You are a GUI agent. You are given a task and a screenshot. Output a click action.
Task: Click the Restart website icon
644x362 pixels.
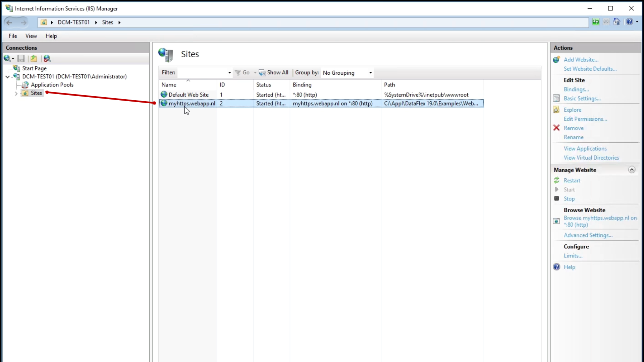tap(556, 180)
